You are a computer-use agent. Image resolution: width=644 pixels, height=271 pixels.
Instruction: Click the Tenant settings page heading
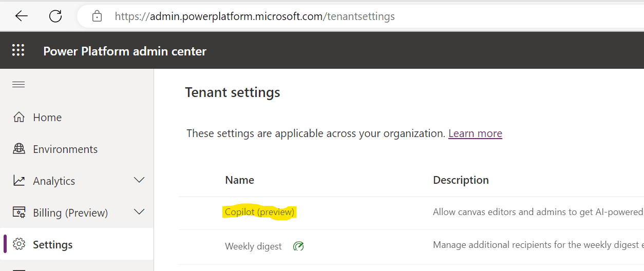(x=233, y=92)
